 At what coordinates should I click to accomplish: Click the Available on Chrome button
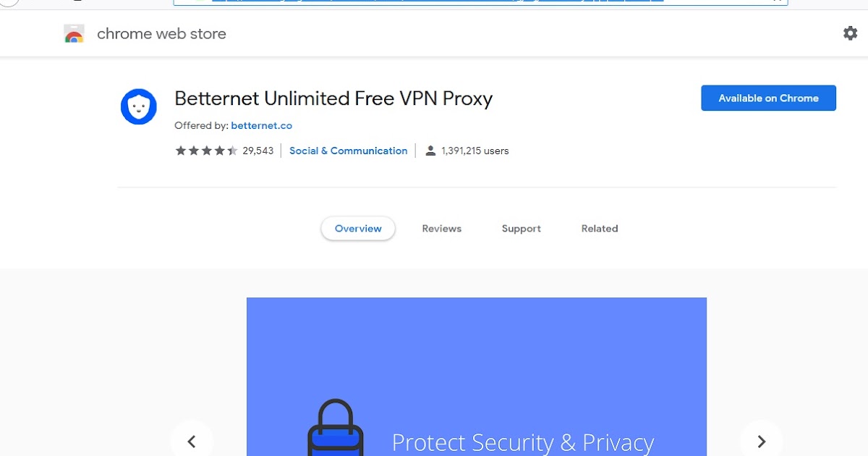click(x=768, y=98)
